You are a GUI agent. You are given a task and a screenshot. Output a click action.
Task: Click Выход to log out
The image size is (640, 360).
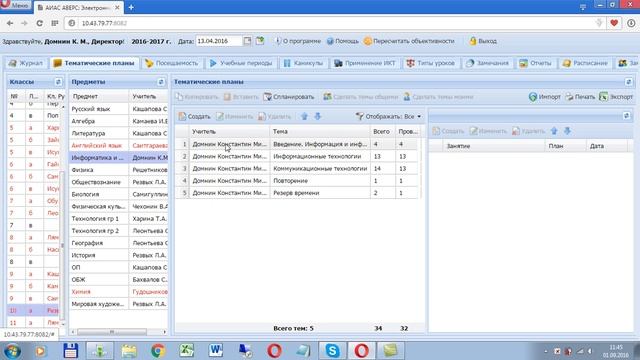click(x=483, y=41)
